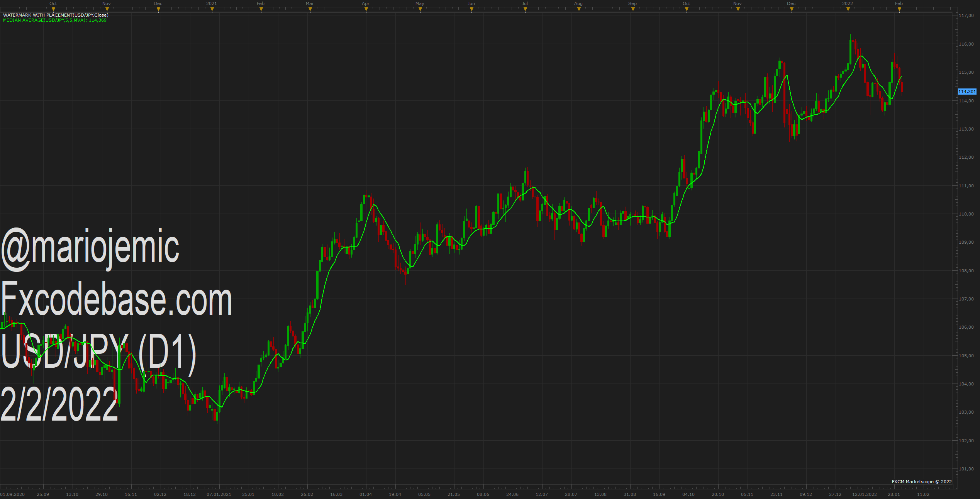Select the 20.10 date axis label
The image size is (980, 499).
[x=718, y=494]
